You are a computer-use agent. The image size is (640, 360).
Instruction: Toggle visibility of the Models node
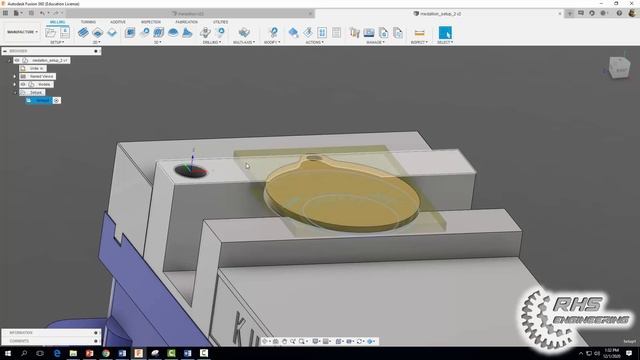click(x=23, y=84)
